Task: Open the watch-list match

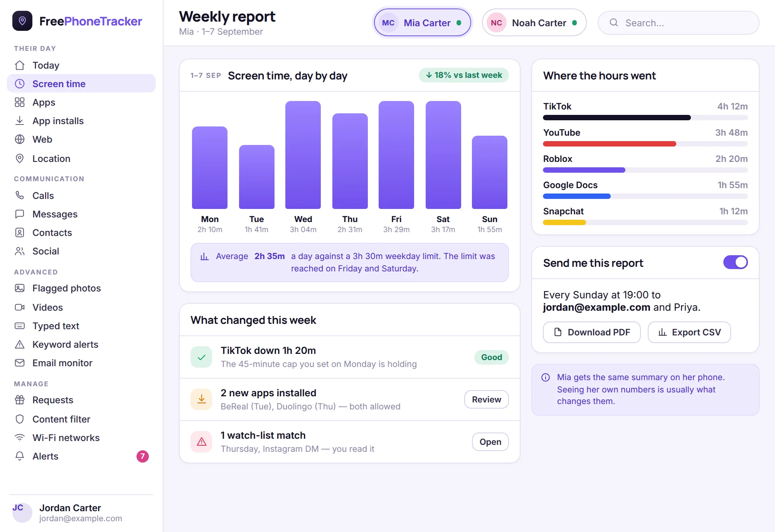Action: click(490, 442)
